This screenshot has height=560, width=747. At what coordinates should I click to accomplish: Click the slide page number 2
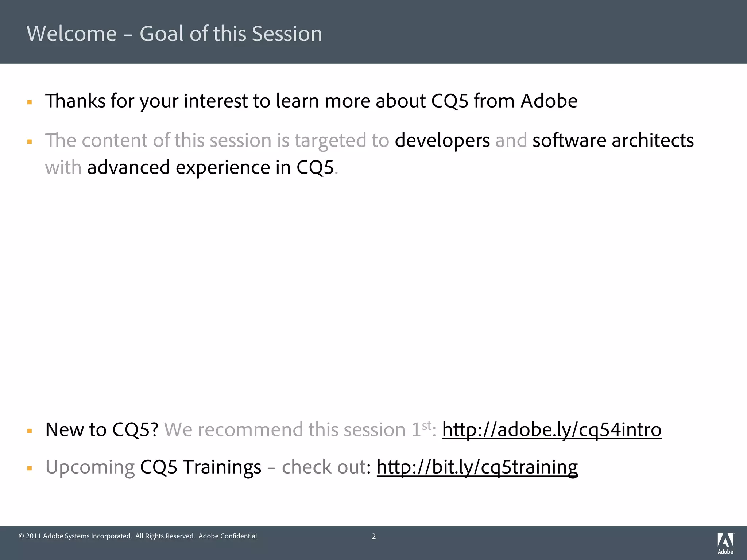373,536
